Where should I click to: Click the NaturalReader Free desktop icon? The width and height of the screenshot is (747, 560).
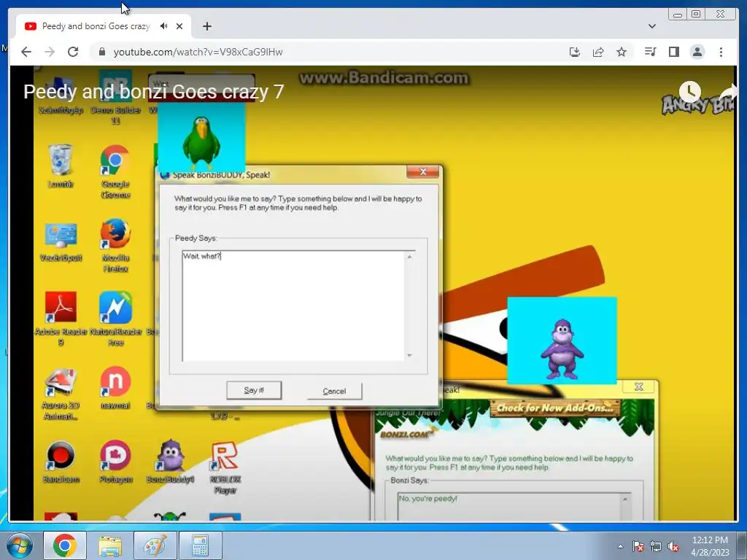(x=115, y=318)
